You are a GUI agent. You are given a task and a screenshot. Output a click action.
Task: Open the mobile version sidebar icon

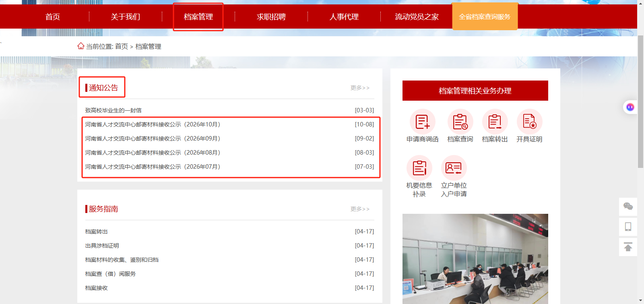(x=628, y=227)
